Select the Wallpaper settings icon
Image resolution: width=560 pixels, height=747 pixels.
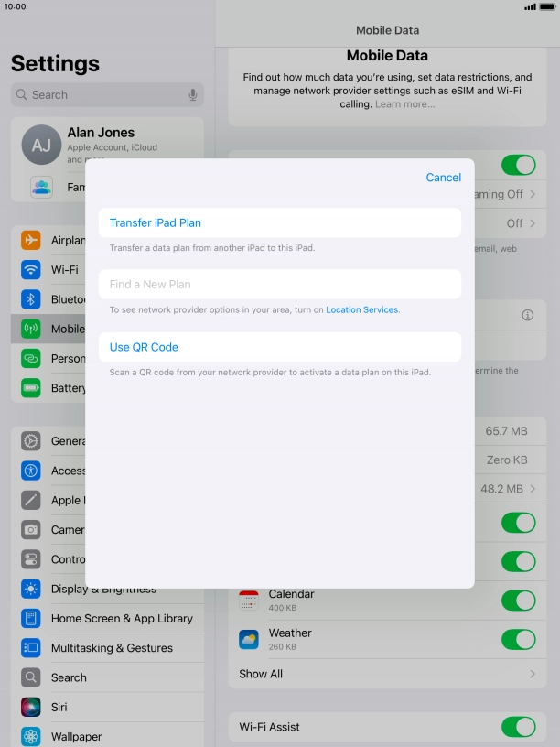32,736
